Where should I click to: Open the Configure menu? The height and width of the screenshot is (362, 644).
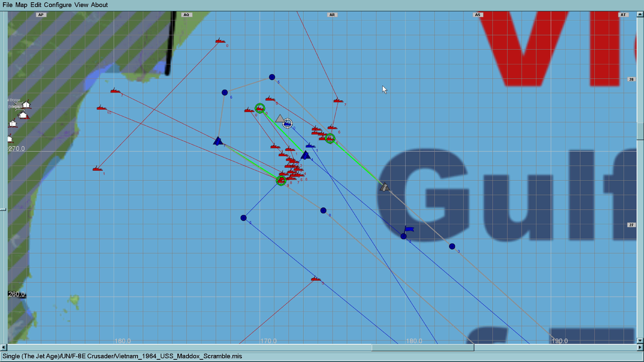tap(57, 5)
